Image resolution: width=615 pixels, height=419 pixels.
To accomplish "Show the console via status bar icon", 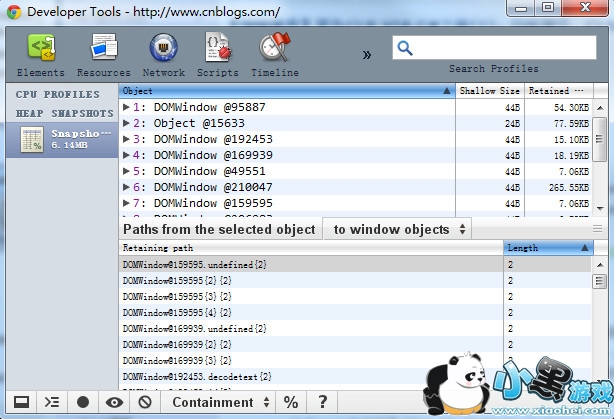I will [52, 402].
